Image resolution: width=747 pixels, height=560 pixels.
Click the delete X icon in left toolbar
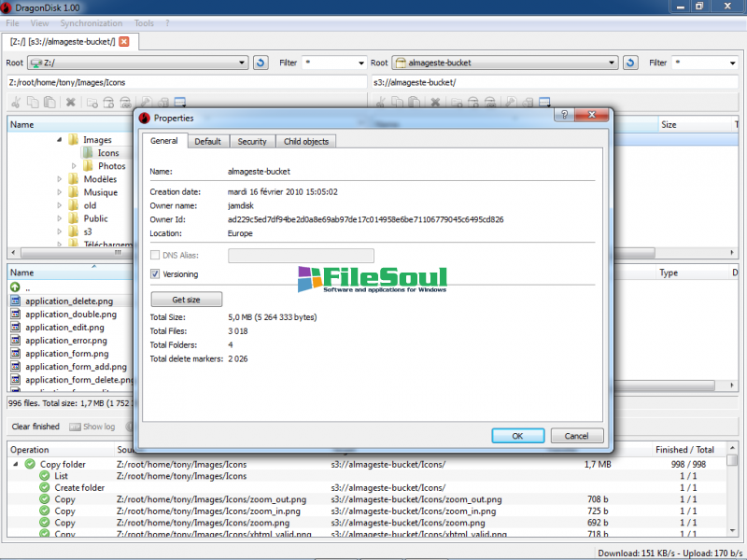[x=70, y=102]
